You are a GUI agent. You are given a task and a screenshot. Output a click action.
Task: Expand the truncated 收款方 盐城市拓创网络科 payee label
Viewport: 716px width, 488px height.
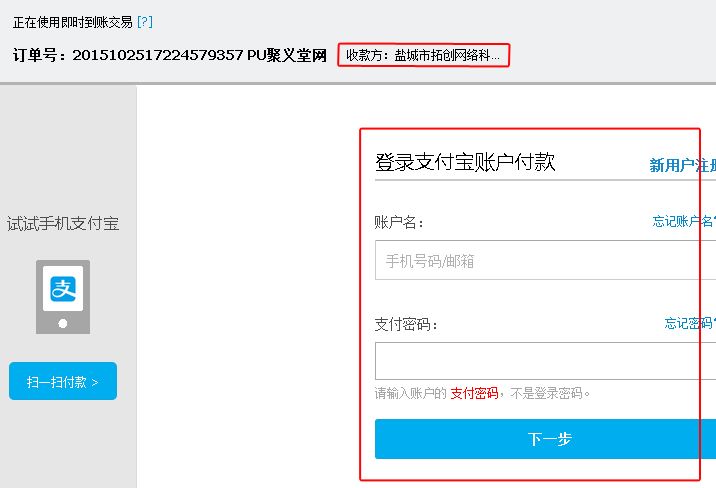coord(423,55)
